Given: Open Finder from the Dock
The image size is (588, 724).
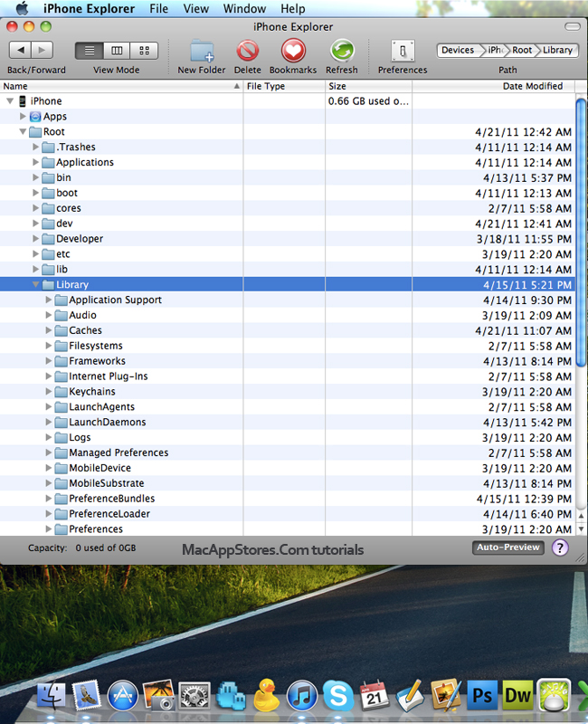Looking at the screenshot, I should click(51, 695).
